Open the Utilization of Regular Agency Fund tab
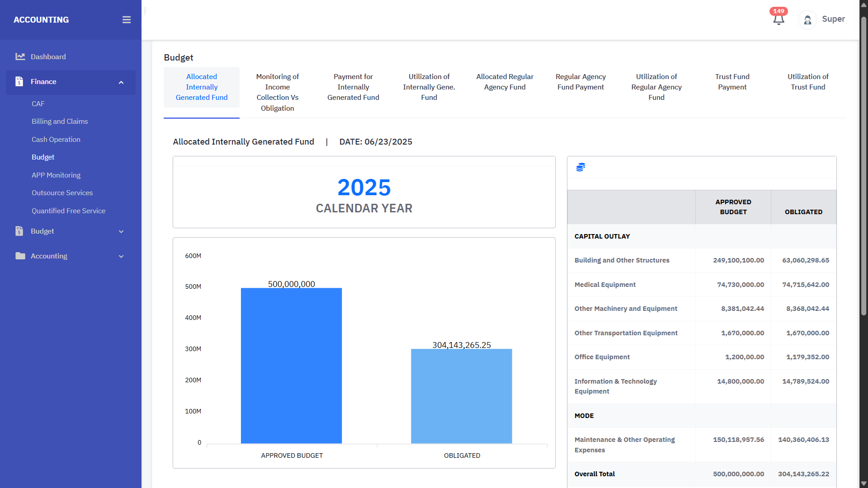This screenshot has height=488, width=868. [x=656, y=87]
